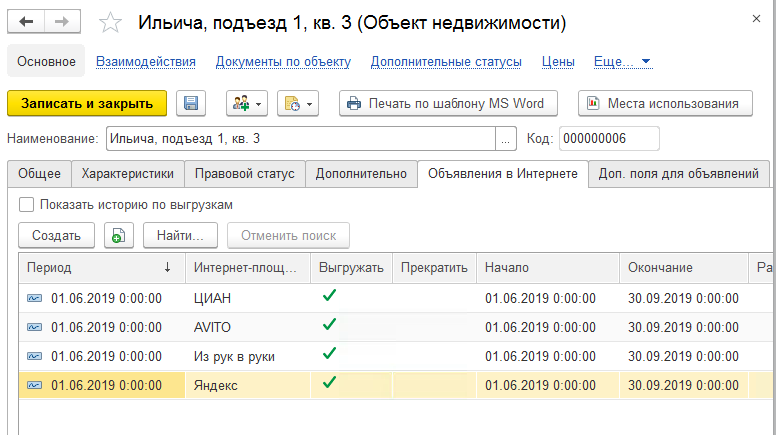Viewport: 776px width, 435px height.
Task: Switch to the Общее tab
Action: 40,174
